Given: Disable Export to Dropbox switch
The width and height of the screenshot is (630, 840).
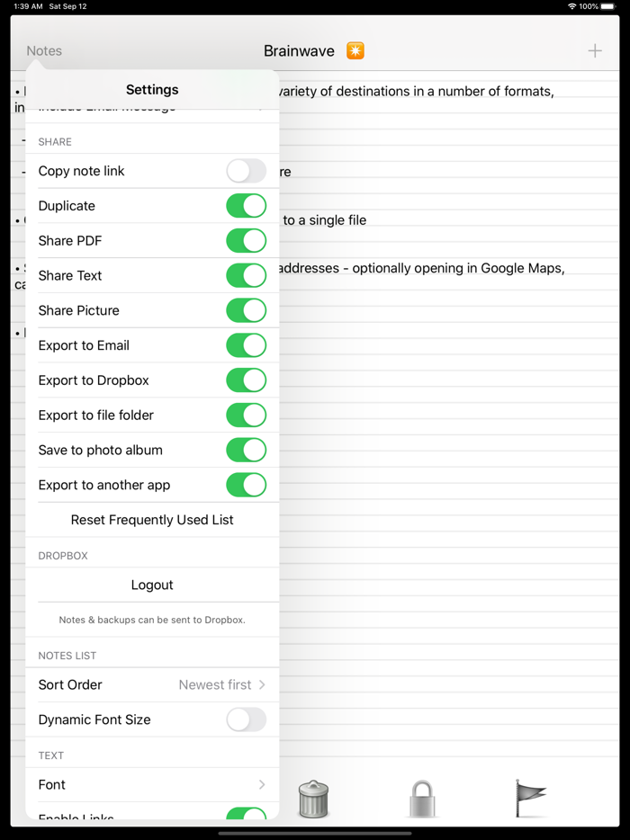Looking at the screenshot, I should [246, 380].
